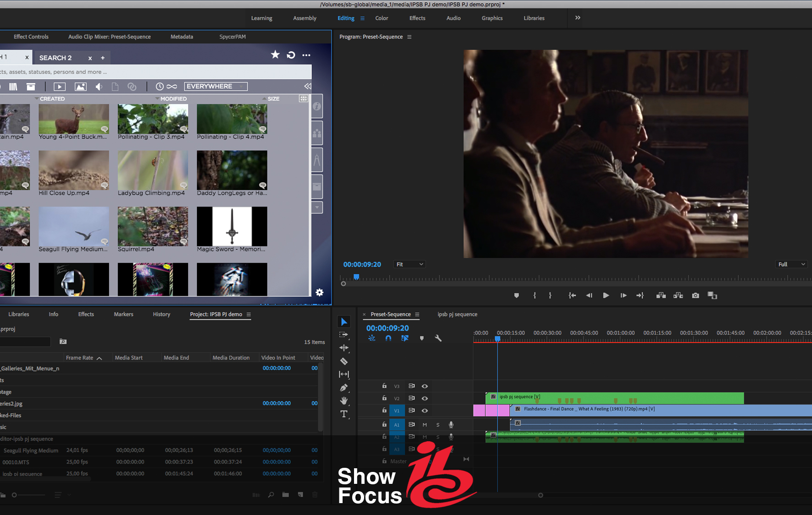Open the Fit zoom level dropdown
812x515 pixels.
coord(409,264)
